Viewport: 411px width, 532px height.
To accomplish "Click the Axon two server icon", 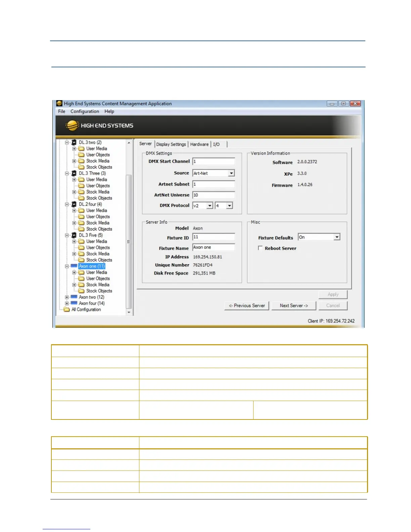I will tap(74, 297).
